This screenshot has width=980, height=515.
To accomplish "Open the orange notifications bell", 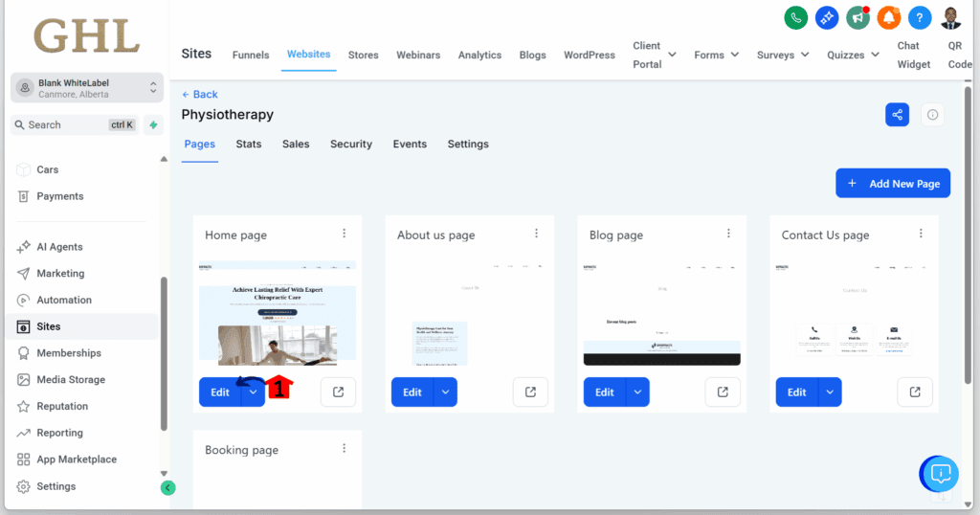I will [x=889, y=18].
